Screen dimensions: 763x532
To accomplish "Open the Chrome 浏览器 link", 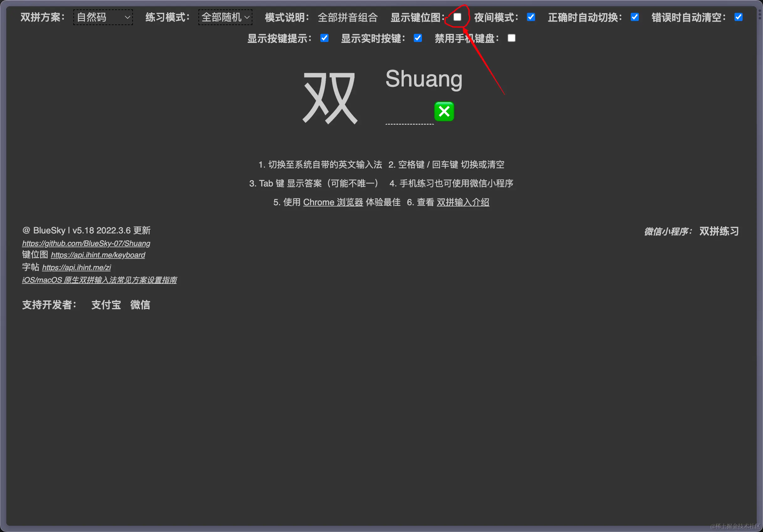I will pos(333,202).
